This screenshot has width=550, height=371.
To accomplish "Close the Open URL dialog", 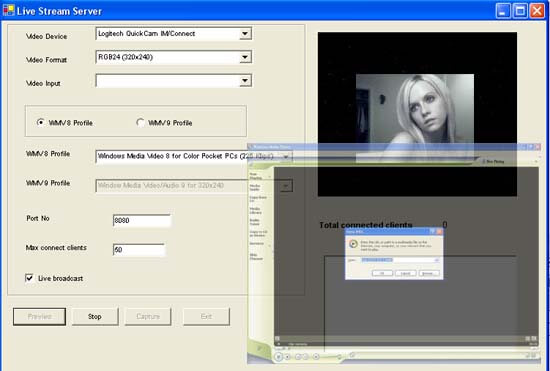I will 439,231.
